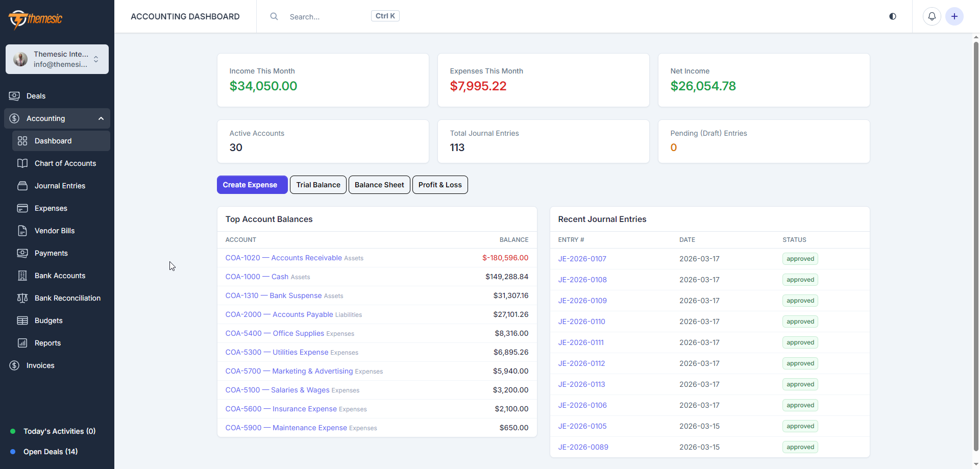The height and width of the screenshot is (469, 980).
Task: Collapse the Accounting section chevron
Action: 100,118
